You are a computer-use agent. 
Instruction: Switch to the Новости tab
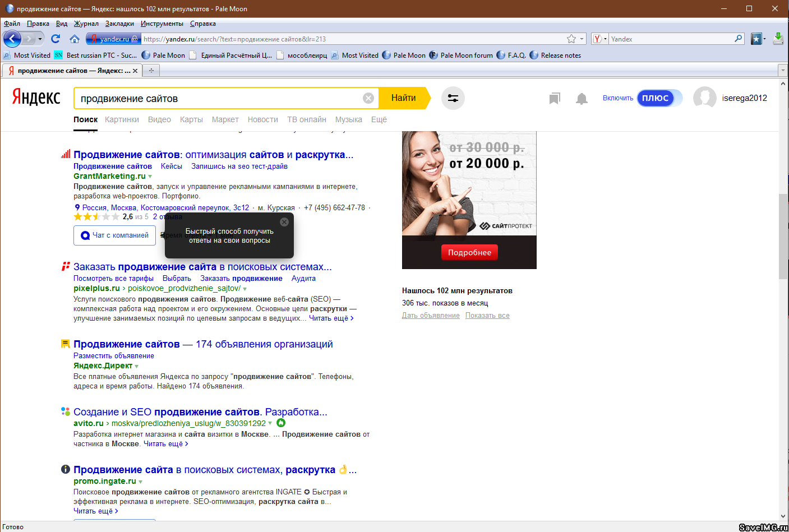point(263,119)
